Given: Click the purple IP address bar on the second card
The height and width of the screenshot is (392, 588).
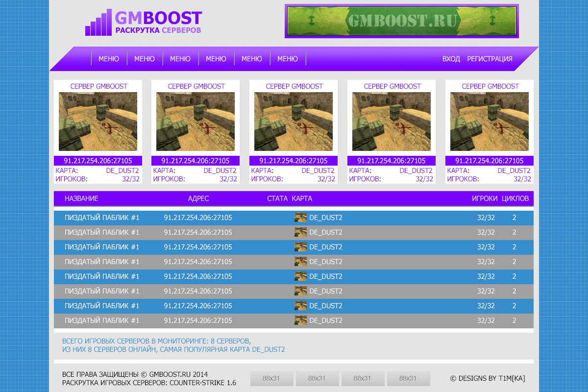Looking at the screenshot, I should point(196,161).
